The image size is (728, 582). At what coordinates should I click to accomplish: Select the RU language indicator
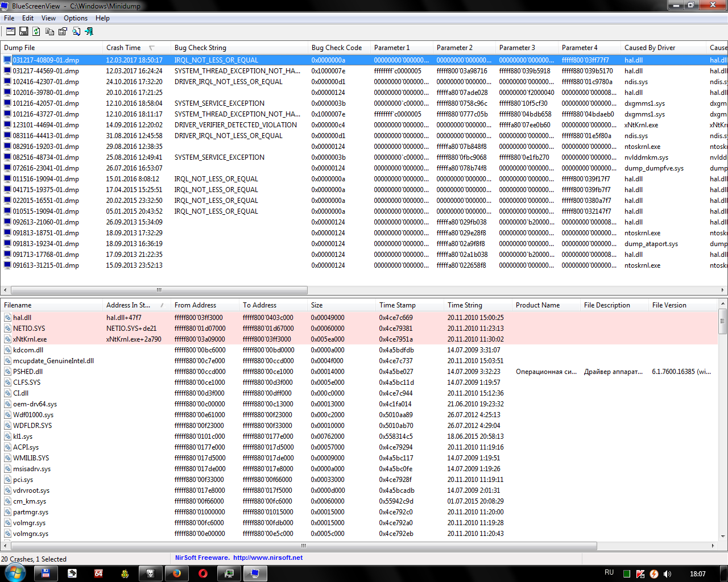(x=609, y=573)
